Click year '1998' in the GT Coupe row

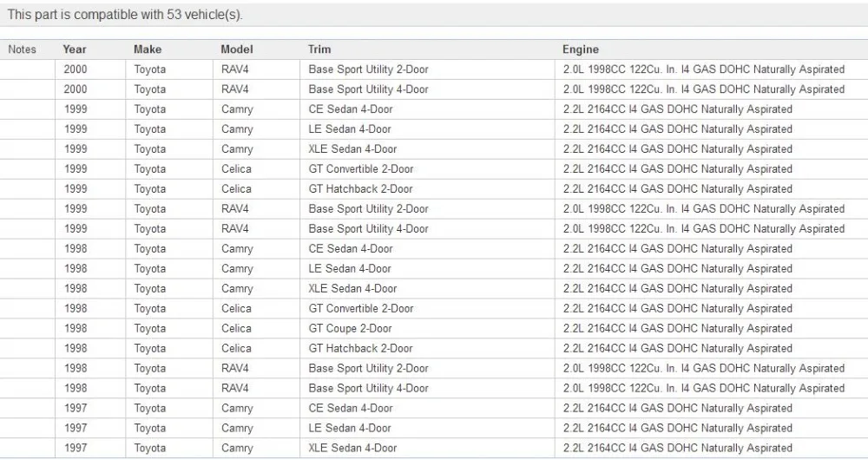tap(76, 328)
